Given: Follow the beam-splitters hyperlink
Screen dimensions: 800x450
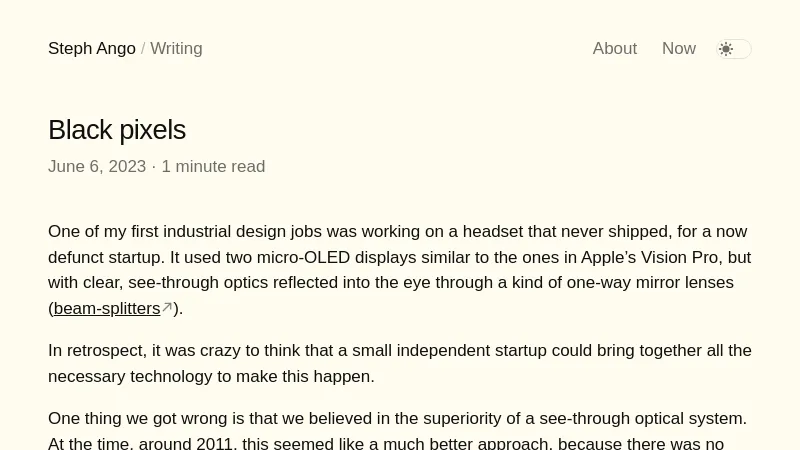Looking at the screenshot, I should 107,308.
